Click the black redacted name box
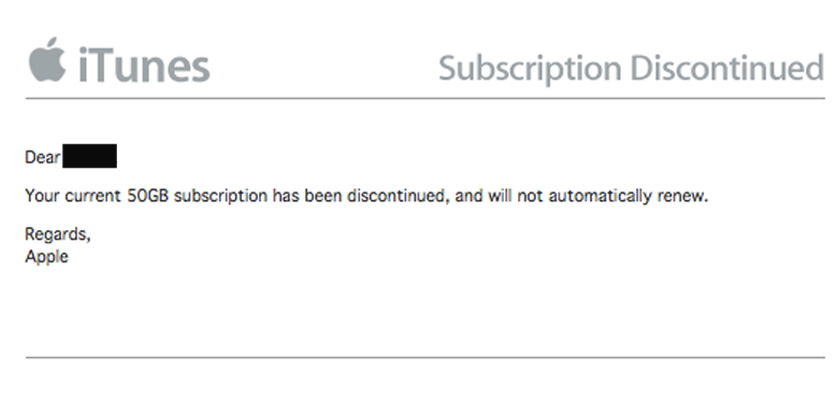 tap(89, 156)
